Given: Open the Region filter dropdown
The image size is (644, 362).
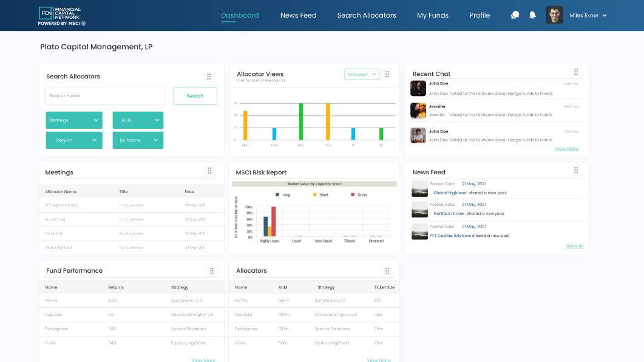Looking at the screenshot, I should pyautogui.click(x=73, y=140).
